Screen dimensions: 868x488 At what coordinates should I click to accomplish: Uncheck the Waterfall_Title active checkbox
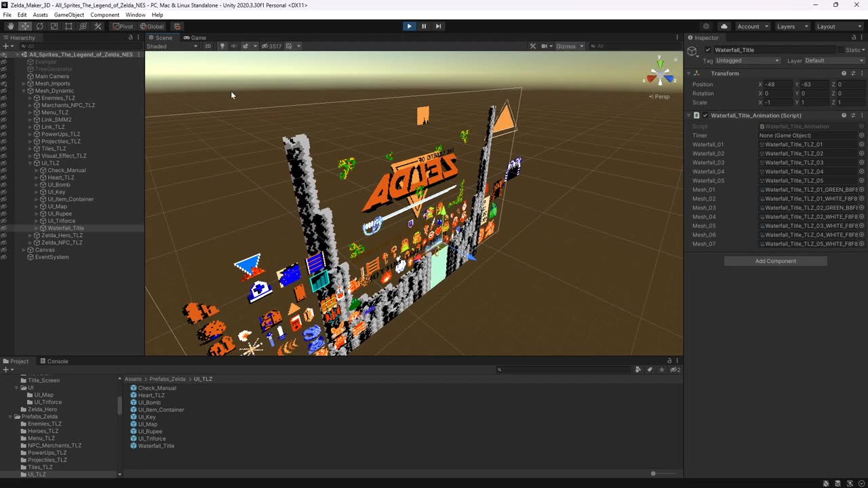point(708,50)
